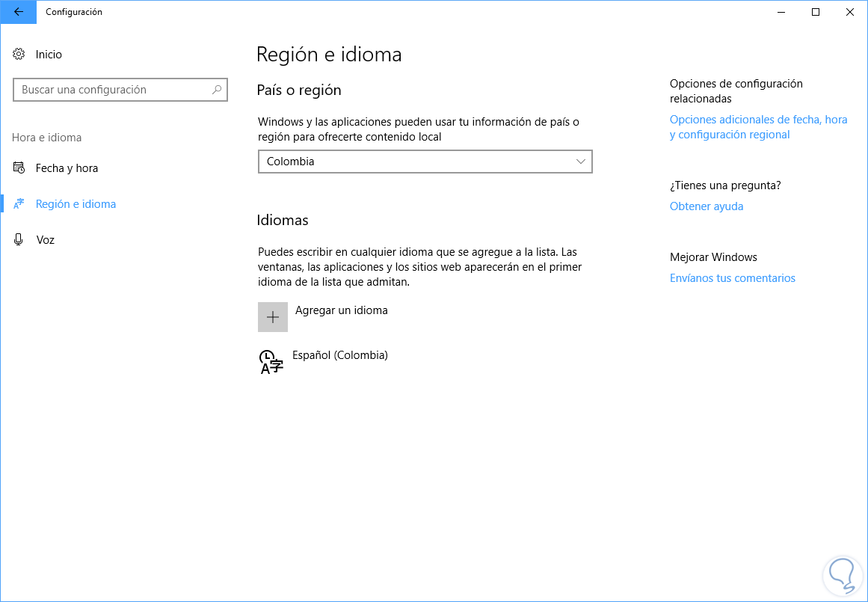Click the Español (Colombia) language icon
The image size is (868, 602).
271,362
